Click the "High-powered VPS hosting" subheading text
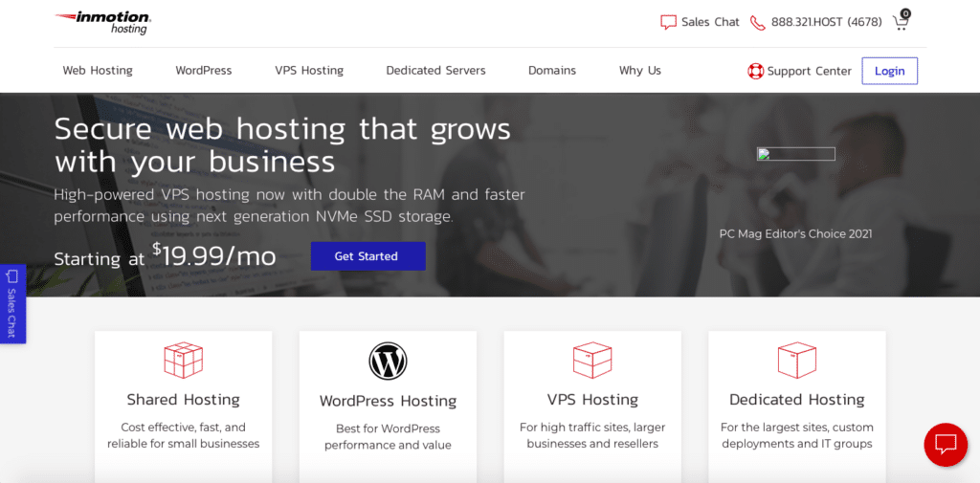 [x=289, y=206]
